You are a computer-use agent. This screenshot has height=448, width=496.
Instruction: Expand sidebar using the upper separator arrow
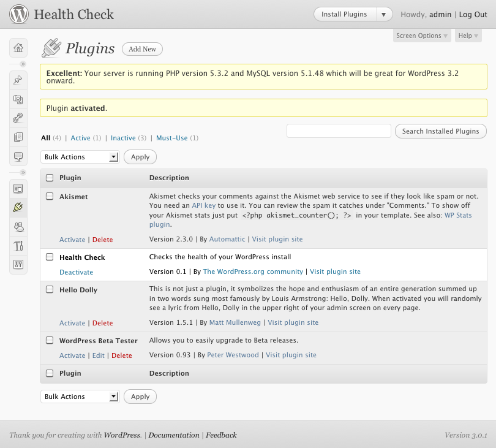click(x=23, y=64)
